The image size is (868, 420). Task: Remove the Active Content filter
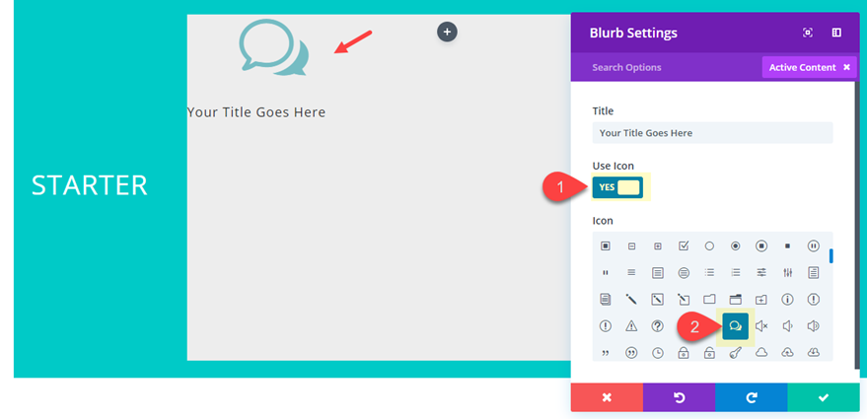click(846, 67)
